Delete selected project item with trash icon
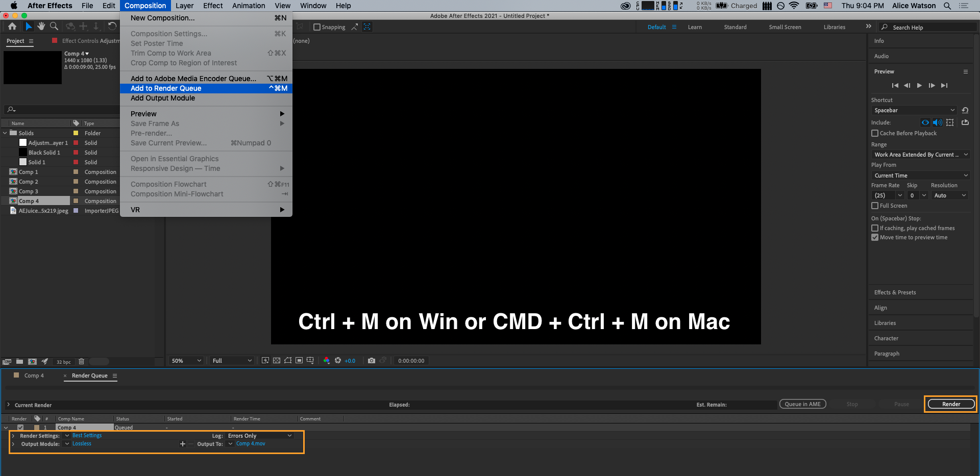 tap(81, 361)
